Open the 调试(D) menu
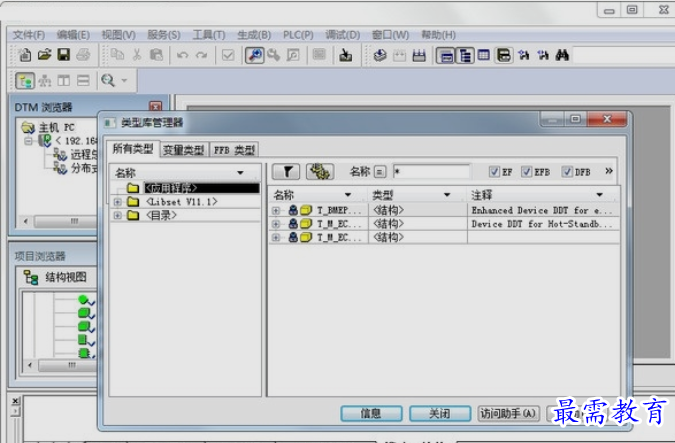 (x=342, y=35)
